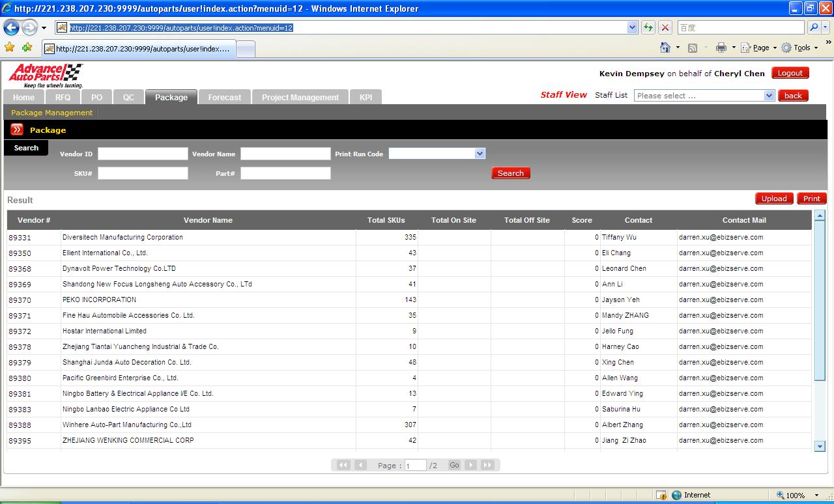
Task: Open the Home page icon in toolbar
Action: 665,48
